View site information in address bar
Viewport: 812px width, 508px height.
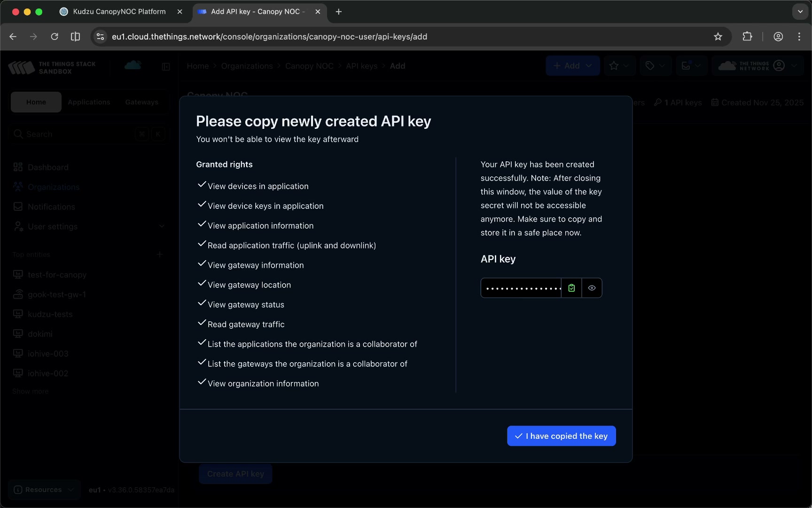100,37
